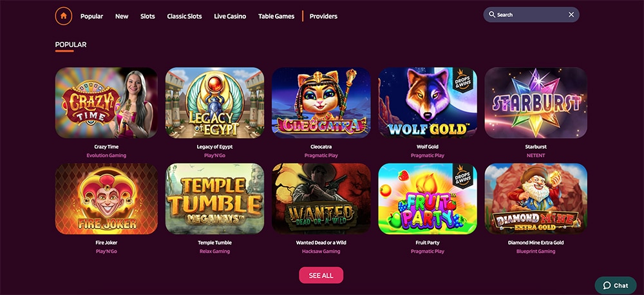
Task: Click the search magnifier icon
Action: (491, 15)
